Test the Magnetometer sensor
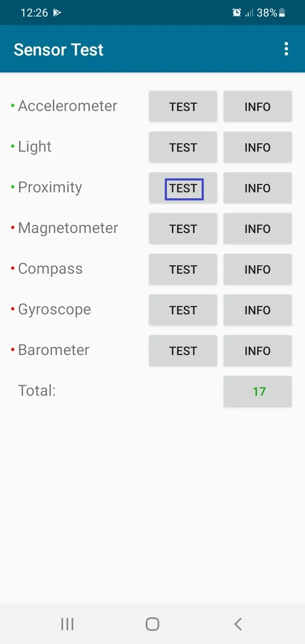The height and width of the screenshot is (644, 305). point(183,228)
